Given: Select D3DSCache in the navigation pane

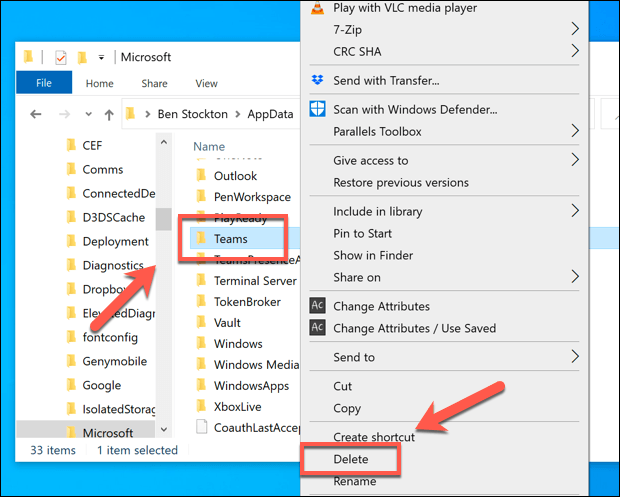Looking at the screenshot, I should 113,217.
